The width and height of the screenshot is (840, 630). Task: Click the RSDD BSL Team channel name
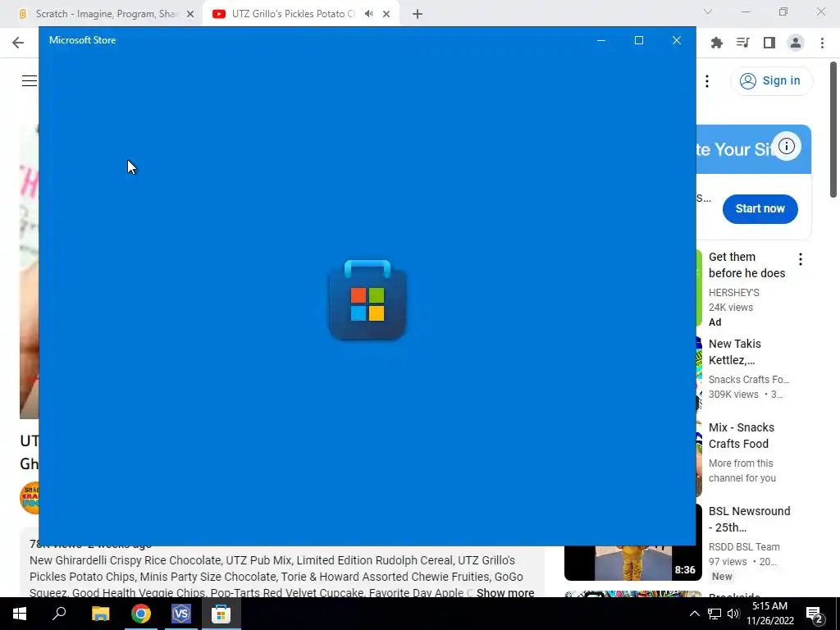[744, 547]
